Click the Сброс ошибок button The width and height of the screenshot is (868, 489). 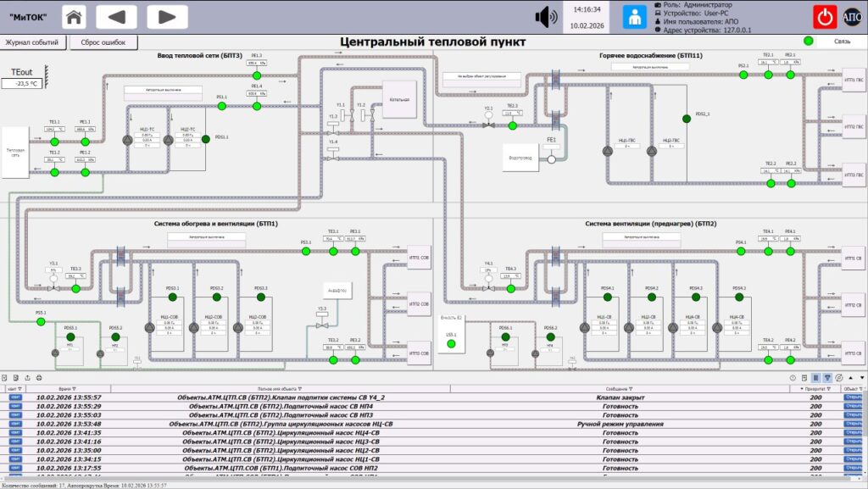click(103, 42)
